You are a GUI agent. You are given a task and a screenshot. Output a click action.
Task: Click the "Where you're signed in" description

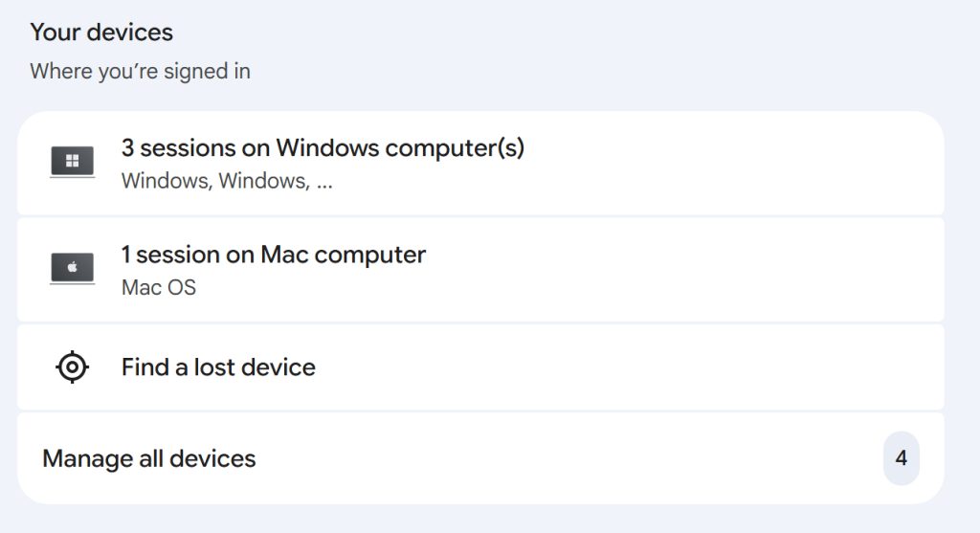tap(140, 72)
